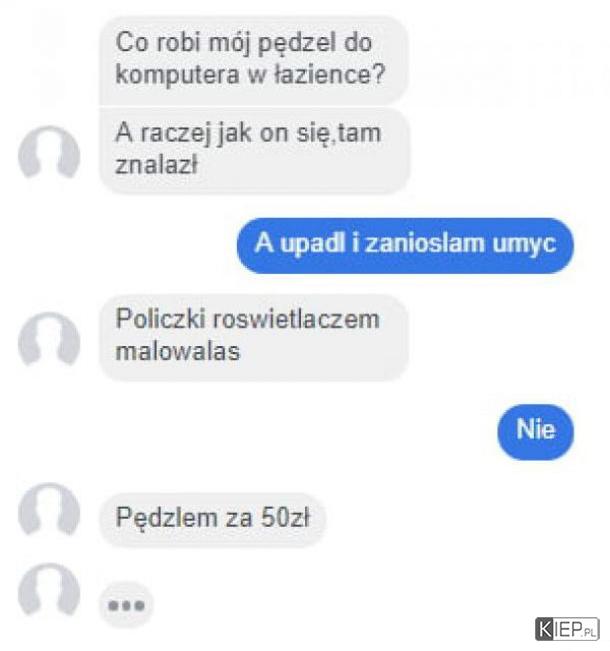Select the word 'malowalas' in the gray message

point(178,351)
